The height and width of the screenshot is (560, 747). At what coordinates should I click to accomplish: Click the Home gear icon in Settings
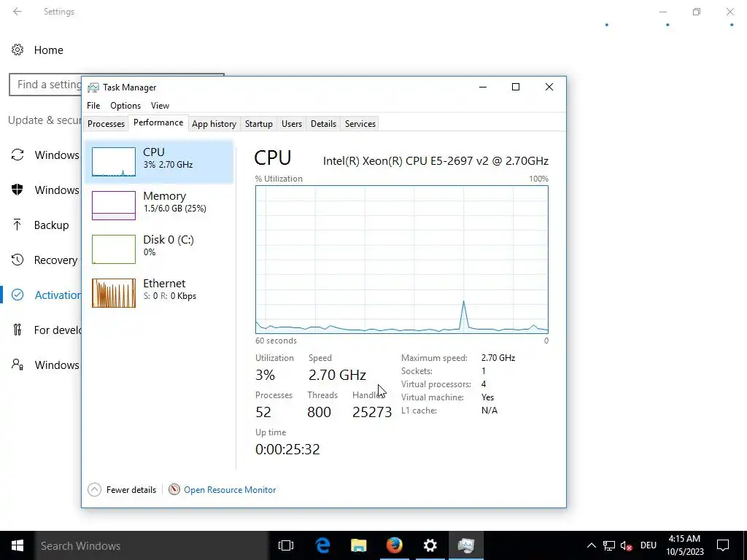coord(18,50)
